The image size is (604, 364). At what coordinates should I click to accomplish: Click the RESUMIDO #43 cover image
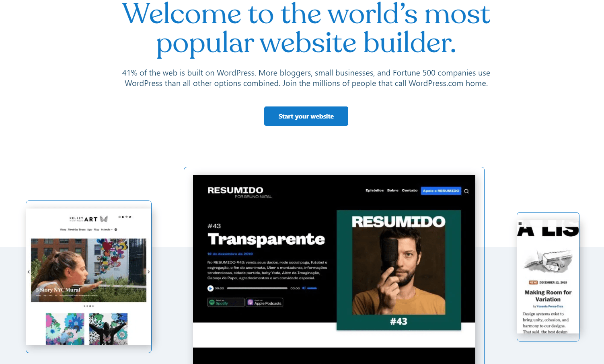click(x=399, y=270)
